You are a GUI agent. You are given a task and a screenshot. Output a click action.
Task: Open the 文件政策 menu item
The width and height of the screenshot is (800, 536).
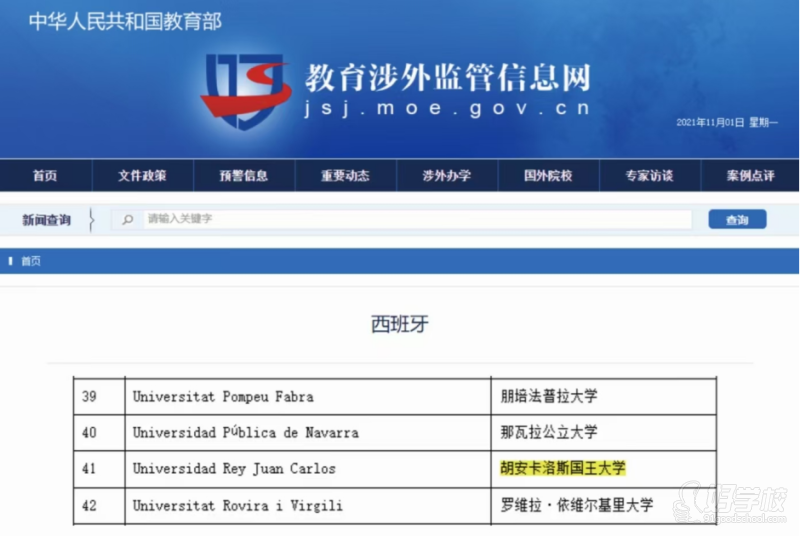pyautogui.click(x=142, y=176)
